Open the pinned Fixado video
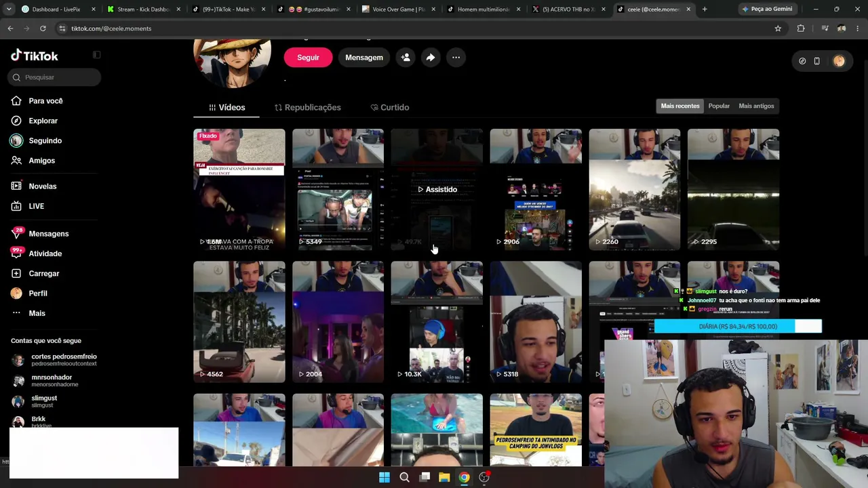 pyautogui.click(x=239, y=190)
